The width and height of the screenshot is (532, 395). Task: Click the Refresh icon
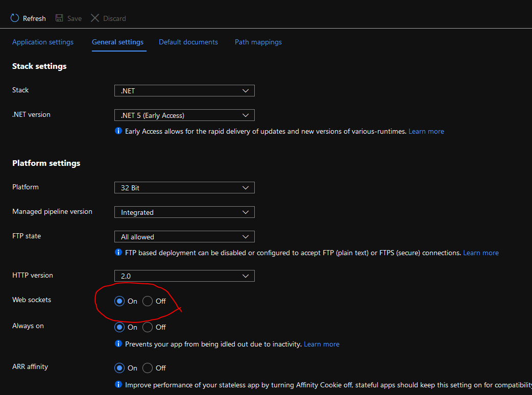[15, 18]
